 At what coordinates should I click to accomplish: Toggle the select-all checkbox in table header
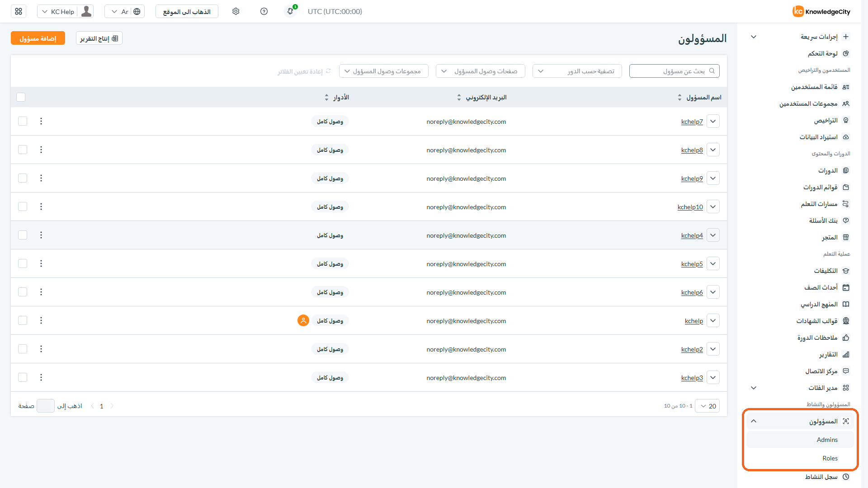tap(21, 97)
